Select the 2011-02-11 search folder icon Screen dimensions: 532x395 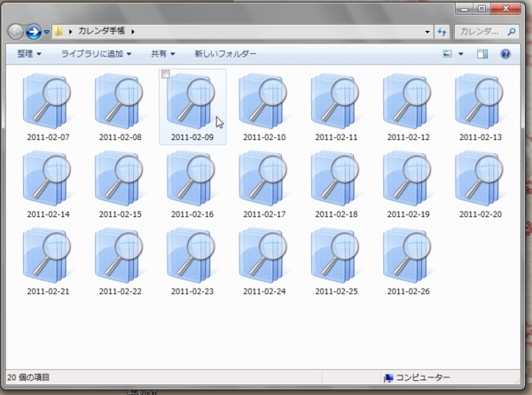point(335,101)
